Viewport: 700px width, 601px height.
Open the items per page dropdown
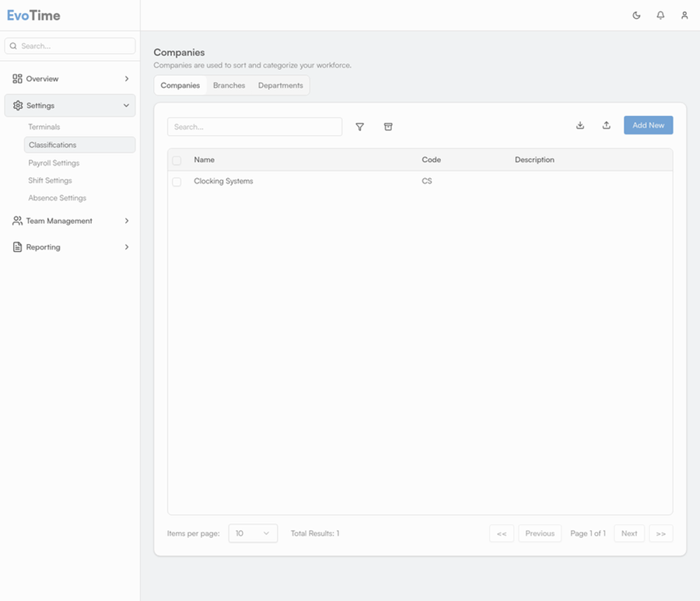click(253, 533)
